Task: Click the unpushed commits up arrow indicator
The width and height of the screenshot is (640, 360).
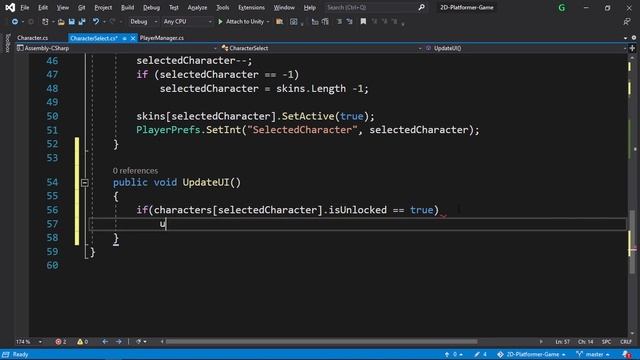Action: click(x=453, y=354)
